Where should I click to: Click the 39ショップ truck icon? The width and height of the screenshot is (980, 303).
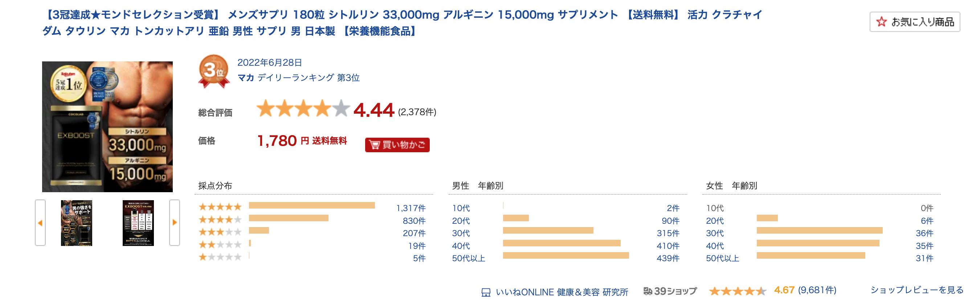pyautogui.click(x=648, y=291)
